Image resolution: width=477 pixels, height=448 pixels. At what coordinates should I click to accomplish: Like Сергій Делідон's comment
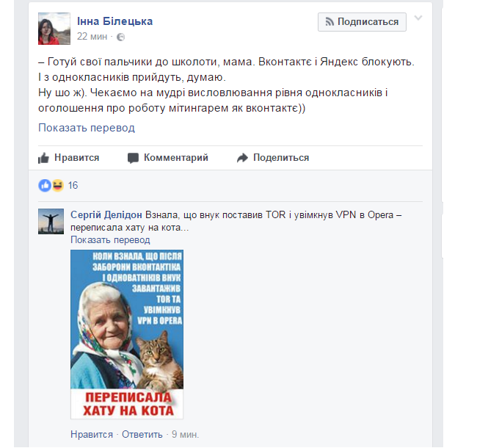pyautogui.click(x=92, y=434)
